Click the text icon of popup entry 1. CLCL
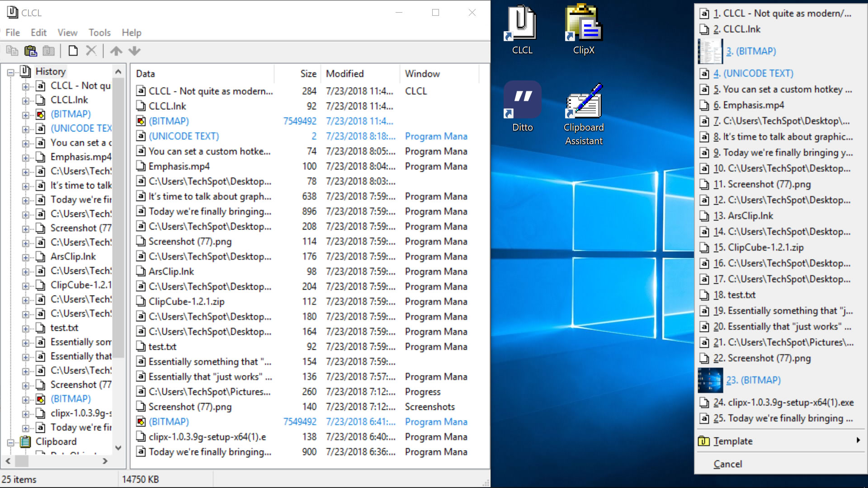Viewport: 868px width, 488px height. click(704, 14)
